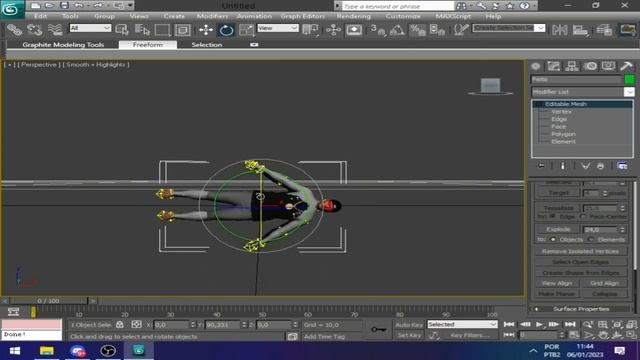The image size is (640, 360).
Task: Open Edit Named Selection Sets
Action: pyautogui.click(x=461, y=30)
